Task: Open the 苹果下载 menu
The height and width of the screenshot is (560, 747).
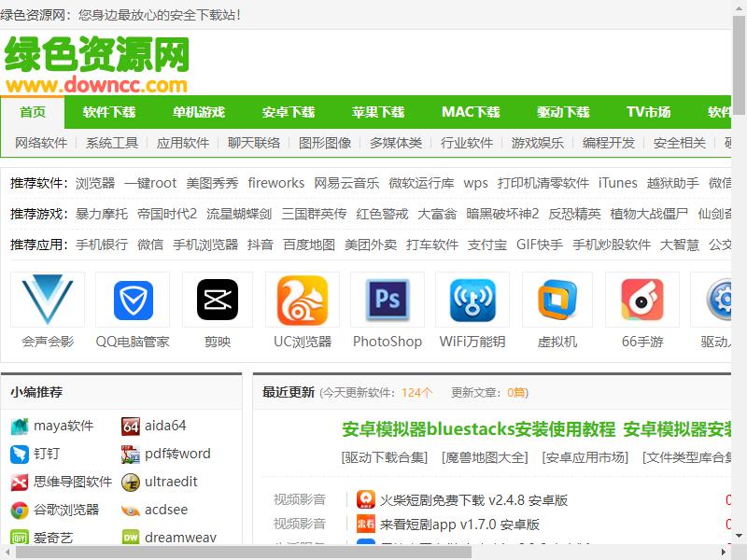Action: 378,112
